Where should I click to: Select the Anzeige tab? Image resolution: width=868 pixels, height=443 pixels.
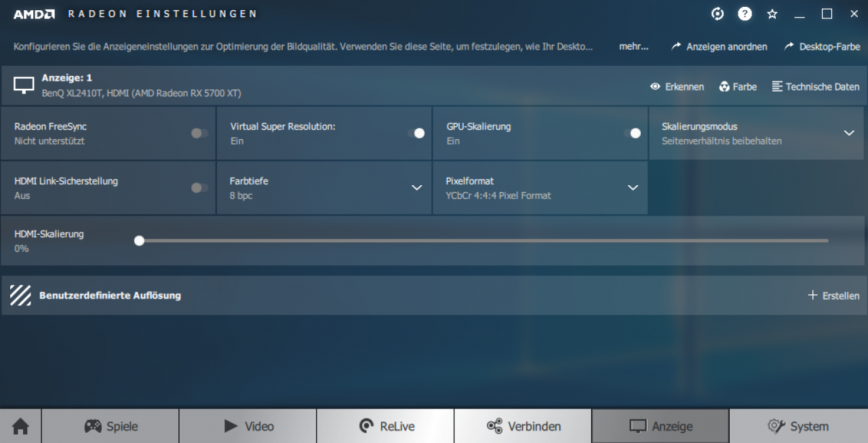point(661,426)
